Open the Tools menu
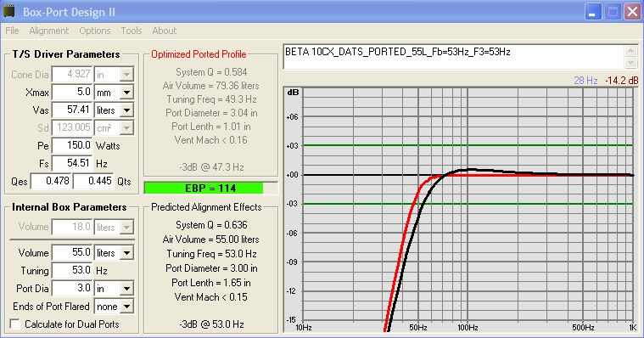 pos(132,31)
